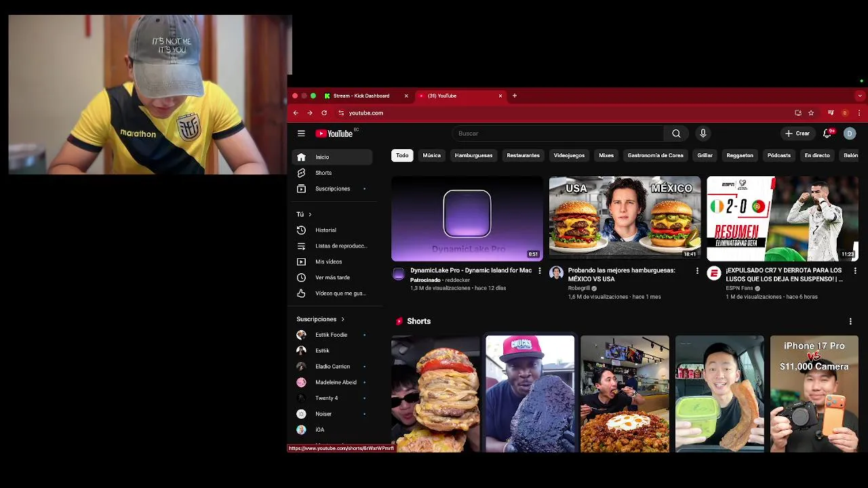The width and height of the screenshot is (868, 488).
Task: Open Esttik Foodie channel
Action: (332, 335)
